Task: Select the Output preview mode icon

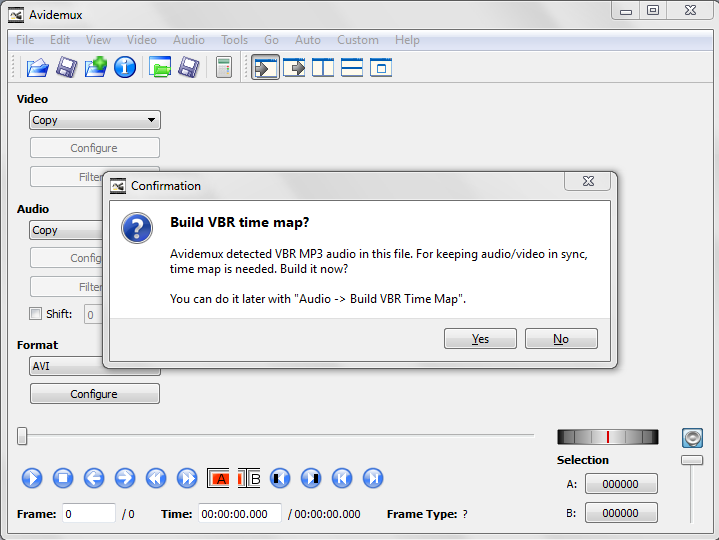Action: [x=294, y=68]
